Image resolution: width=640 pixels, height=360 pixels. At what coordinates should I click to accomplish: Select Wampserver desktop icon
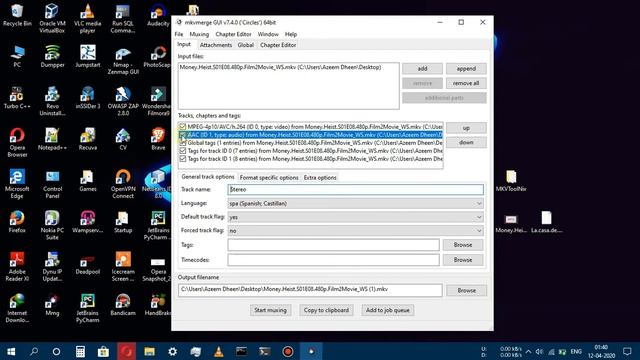[87, 222]
